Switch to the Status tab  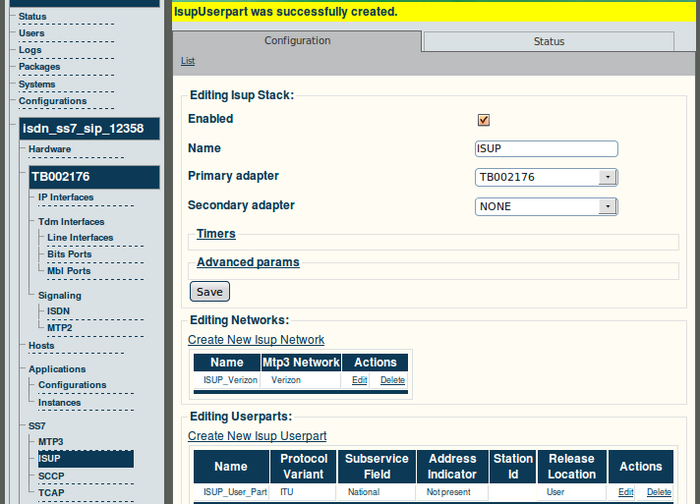coord(548,42)
